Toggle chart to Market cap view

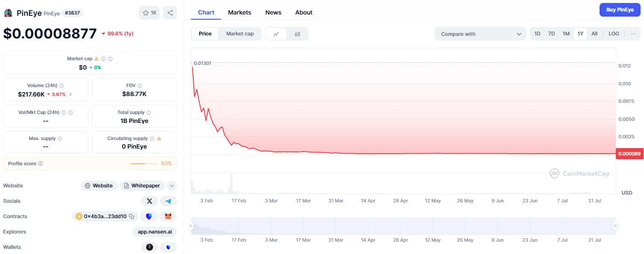pyautogui.click(x=240, y=34)
